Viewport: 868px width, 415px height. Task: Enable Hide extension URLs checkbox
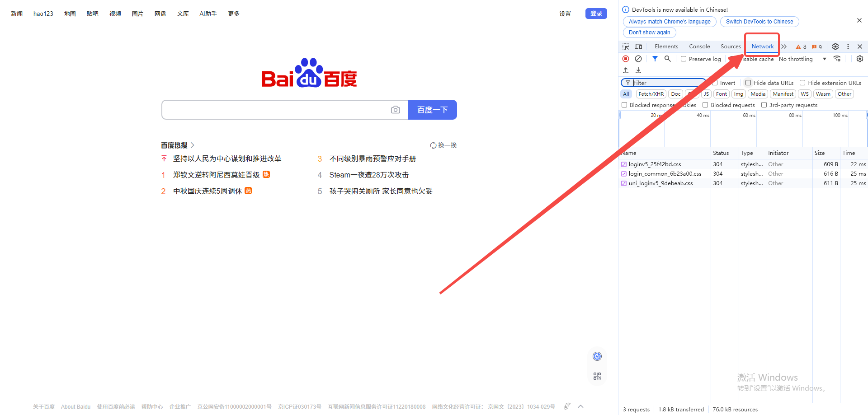[x=802, y=83]
